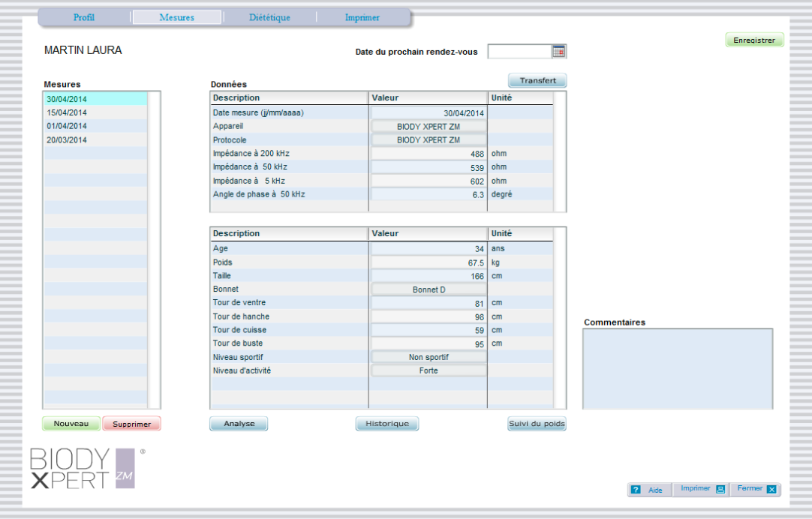Open the Appareil BIODY XPERT ZM selector

(x=429, y=127)
